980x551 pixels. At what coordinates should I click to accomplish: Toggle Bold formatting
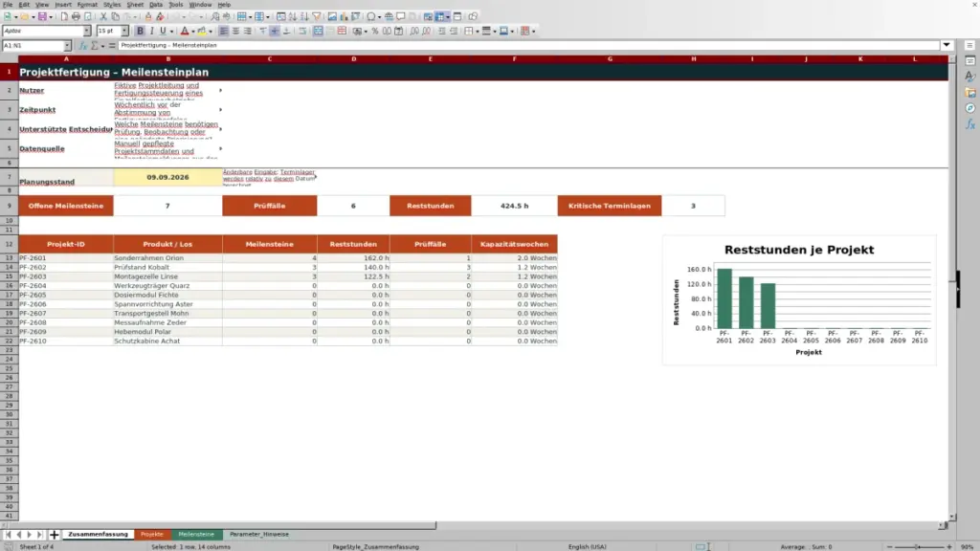[140, 32]
